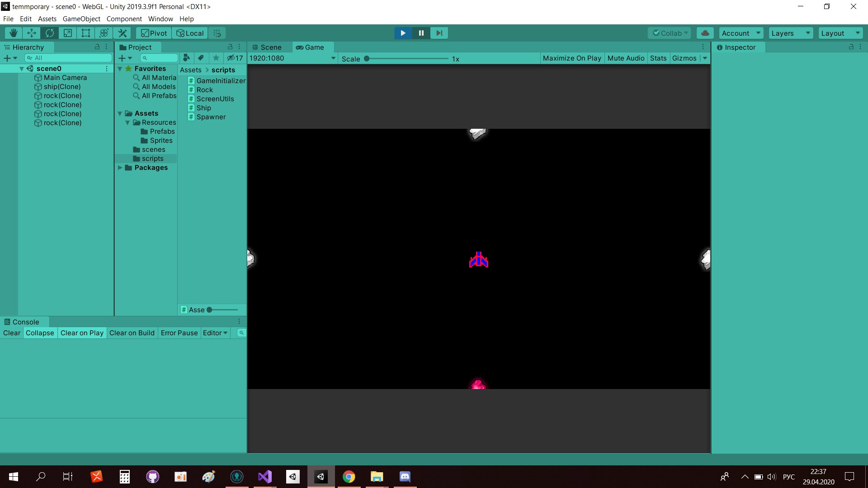The image size is (868, 488).
Task: Click the Play button
Action: tap(403, 33)
